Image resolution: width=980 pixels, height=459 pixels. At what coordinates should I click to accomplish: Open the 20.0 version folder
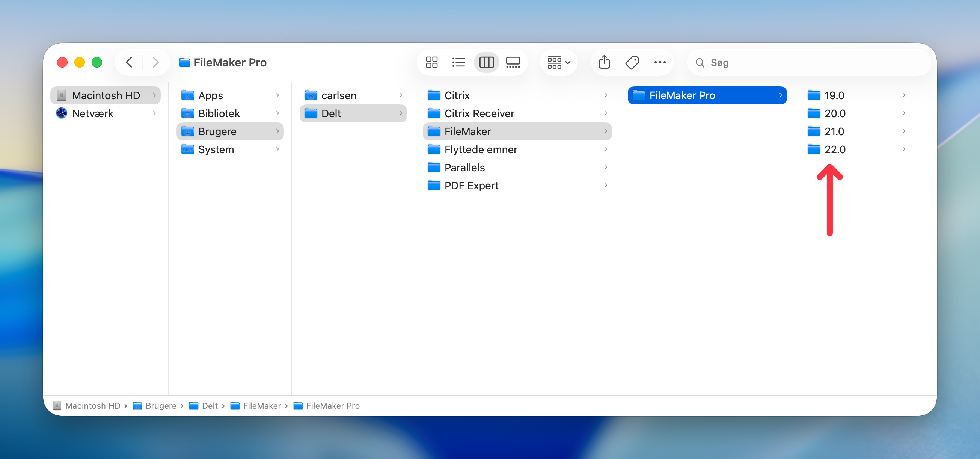(856, 113)
